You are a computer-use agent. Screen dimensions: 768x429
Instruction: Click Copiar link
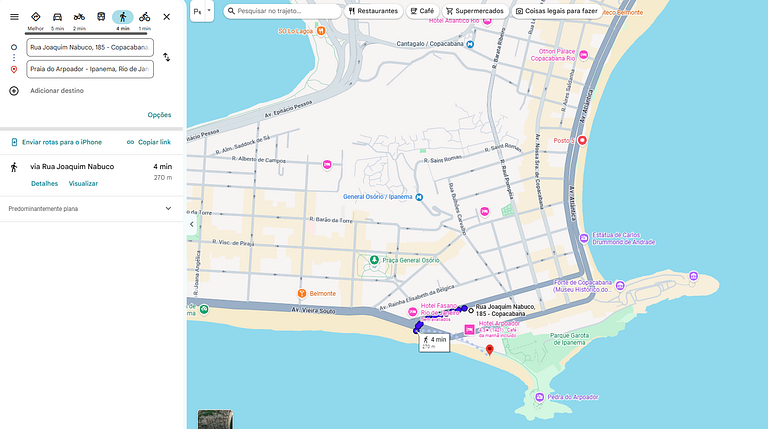[x=149, y=142]
